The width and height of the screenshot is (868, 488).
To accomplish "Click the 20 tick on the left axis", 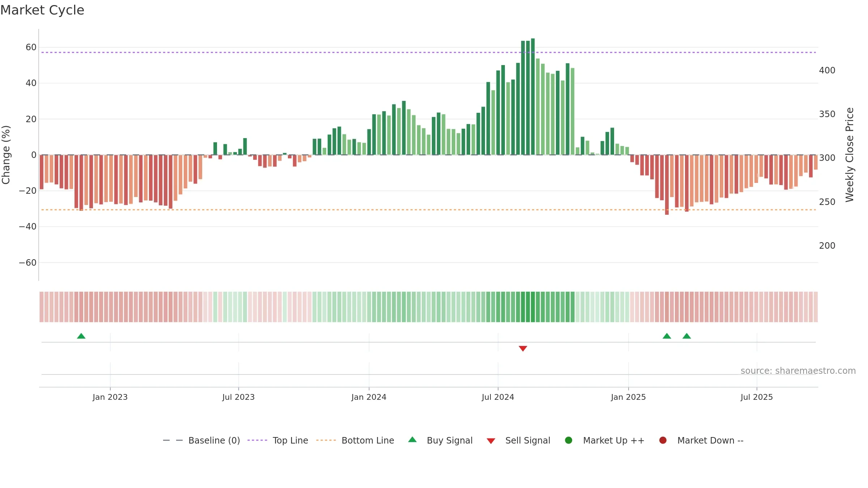I will pyautogui.click(x=31, y=119).
